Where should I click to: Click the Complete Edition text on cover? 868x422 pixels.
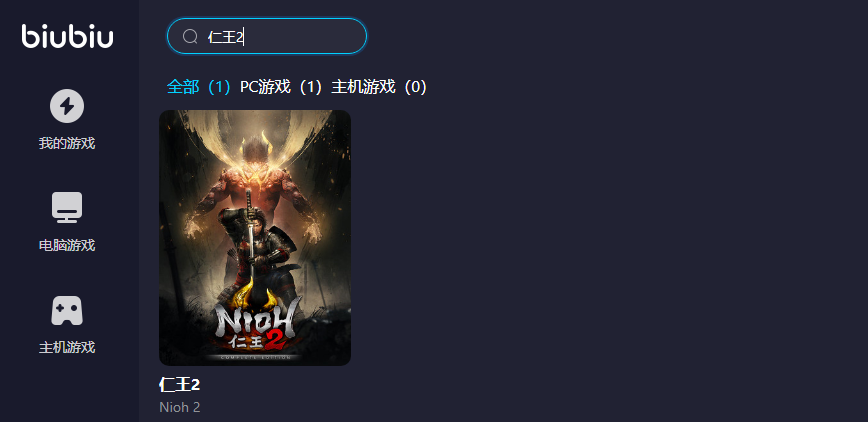point(255,358)
